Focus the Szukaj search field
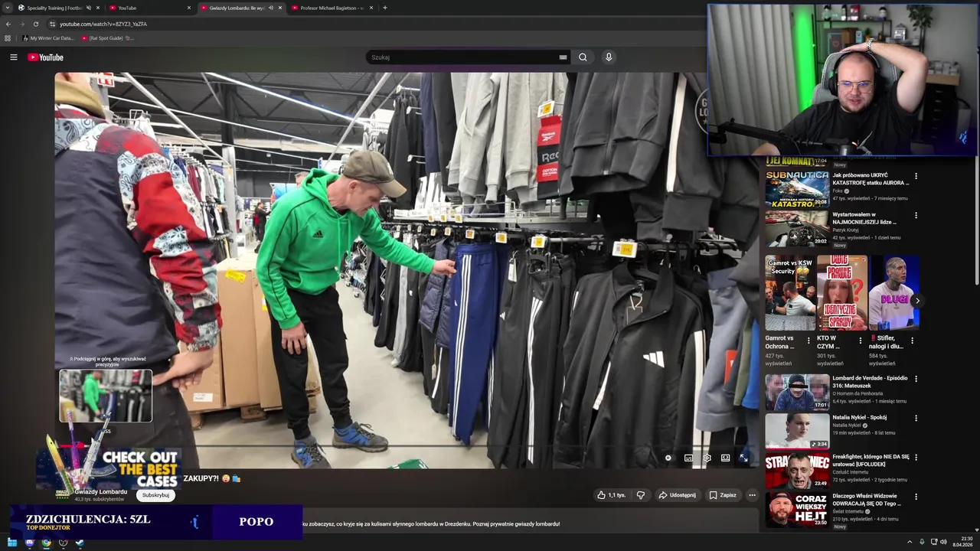The width and height of the screenshot is (980, 551). click(x=463, y=57)
